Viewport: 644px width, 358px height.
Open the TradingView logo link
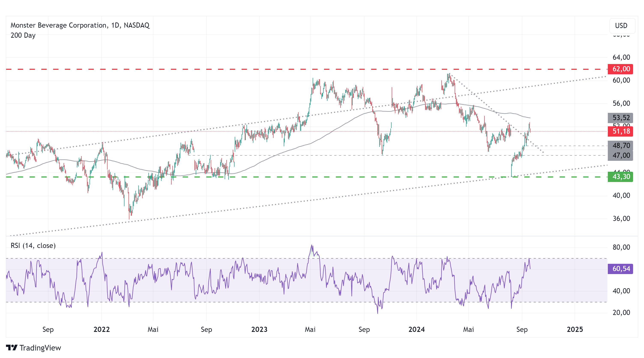(33, 348)
